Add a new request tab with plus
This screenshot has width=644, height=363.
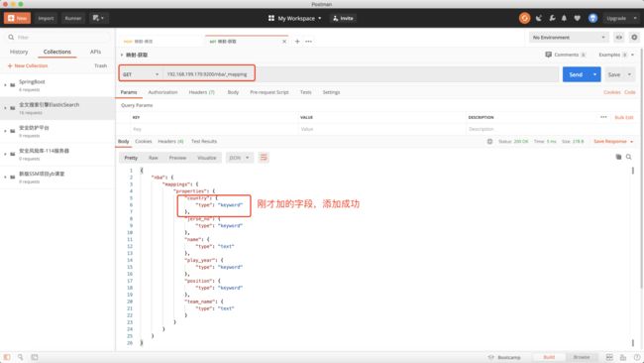(297, 42)
